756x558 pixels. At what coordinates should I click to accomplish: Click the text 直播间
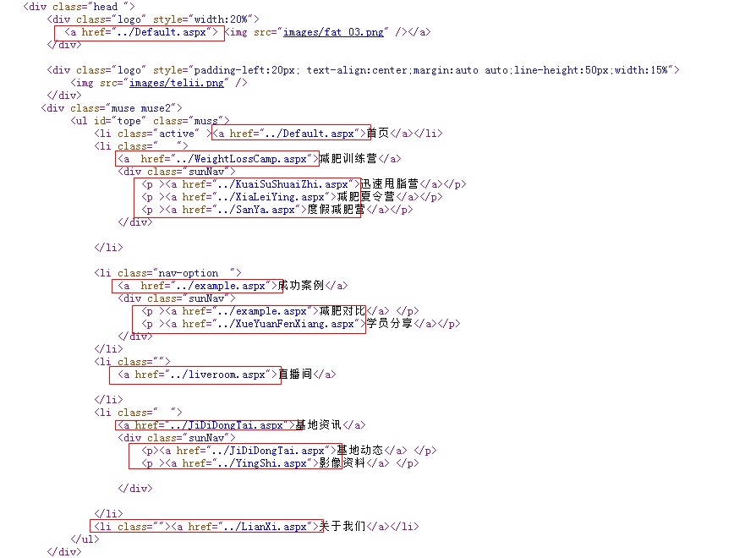pos(295,374)
